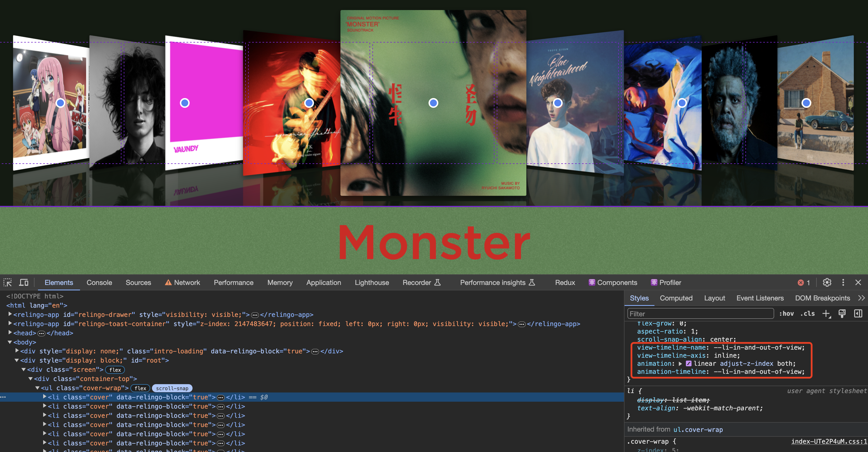
Task: Switch to the Console tab
Action: 99,282
